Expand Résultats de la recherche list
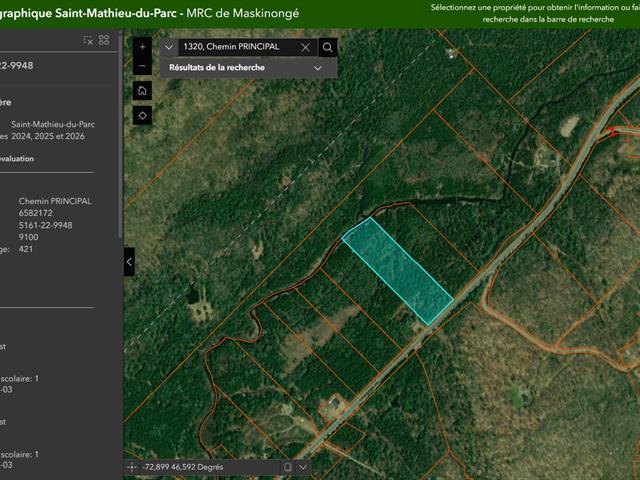640x480 pixels. 318,68
